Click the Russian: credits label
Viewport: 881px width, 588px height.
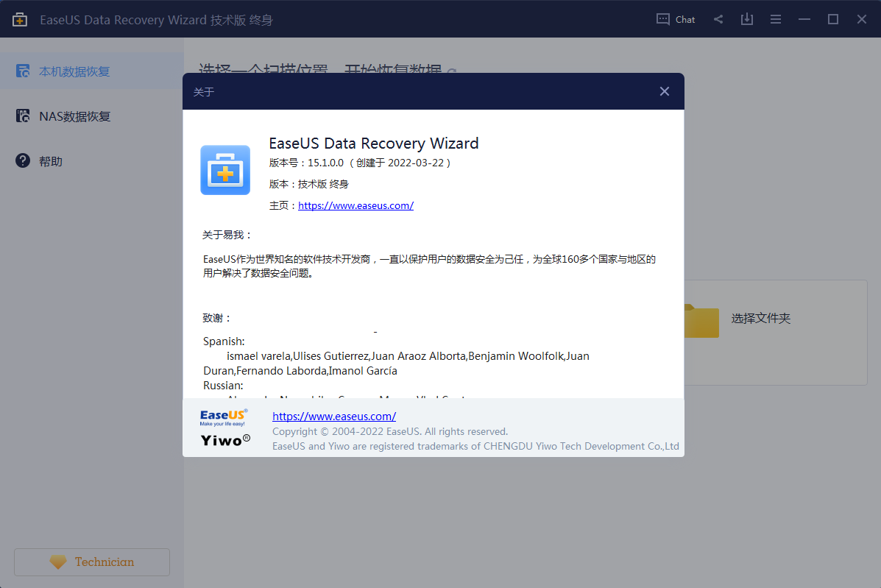(223, 386)
